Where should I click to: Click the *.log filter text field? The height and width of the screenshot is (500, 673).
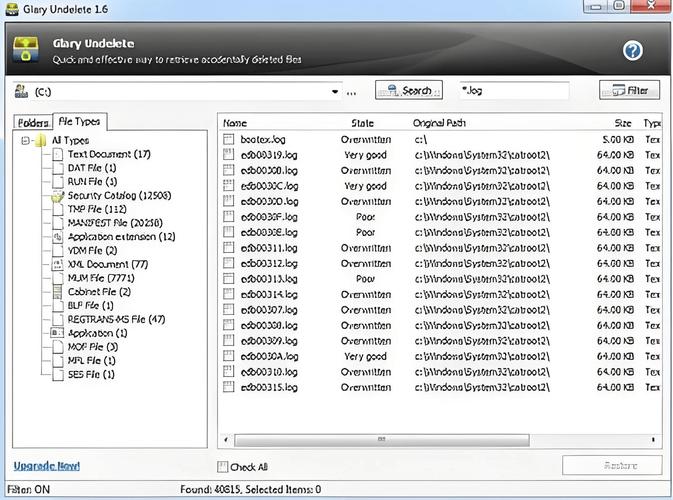512,91
